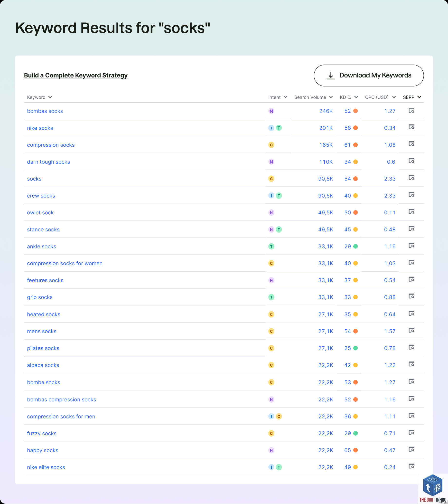Open SERP view for bombas socks
Viewport: 448px width, 504px height.
411,111
